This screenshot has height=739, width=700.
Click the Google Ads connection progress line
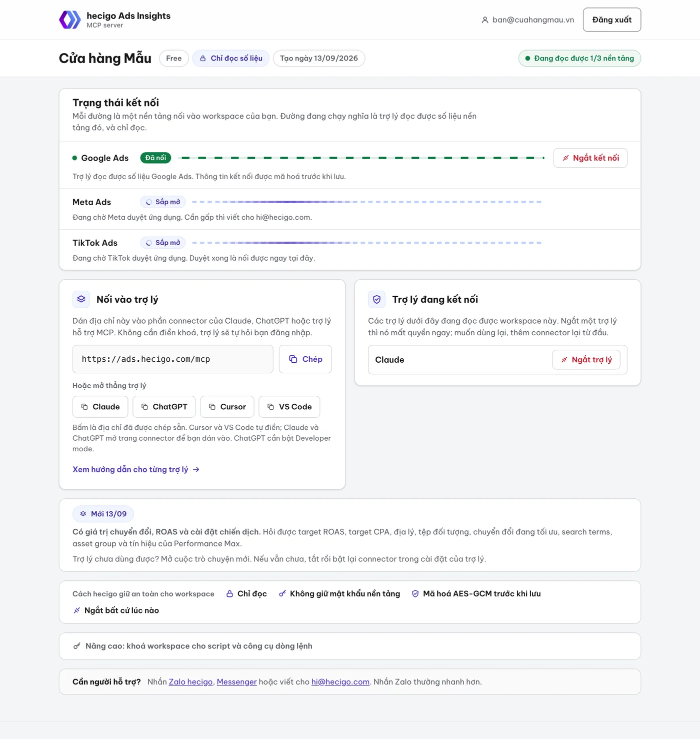point(362,158)
